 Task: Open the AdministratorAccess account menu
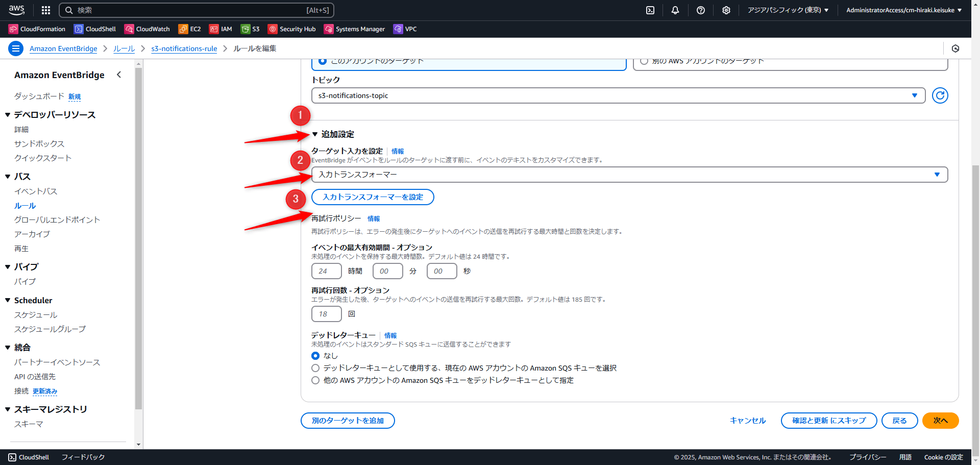pos(904,10)
